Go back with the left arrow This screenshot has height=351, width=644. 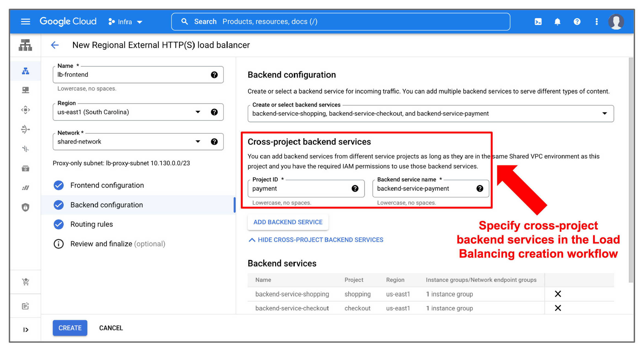[x=55, y=45]
